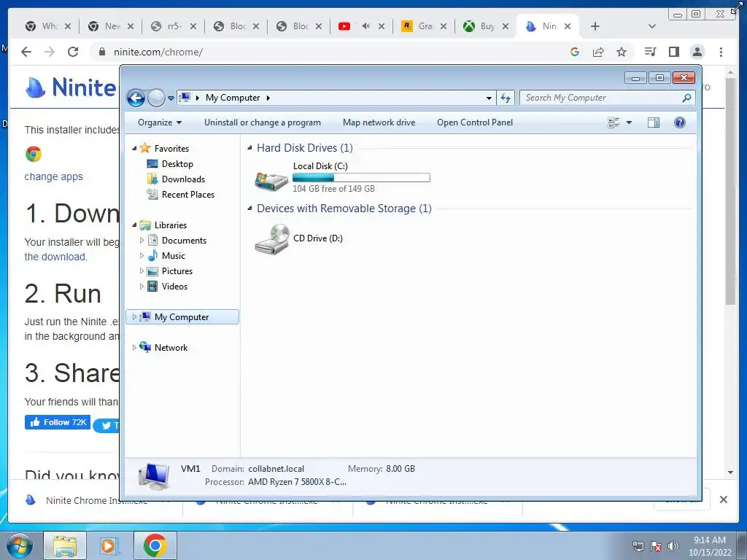Viewport: 747px width, 560px height.
Task: Bookmark this page with the star icon
Action: pos(622,52)
